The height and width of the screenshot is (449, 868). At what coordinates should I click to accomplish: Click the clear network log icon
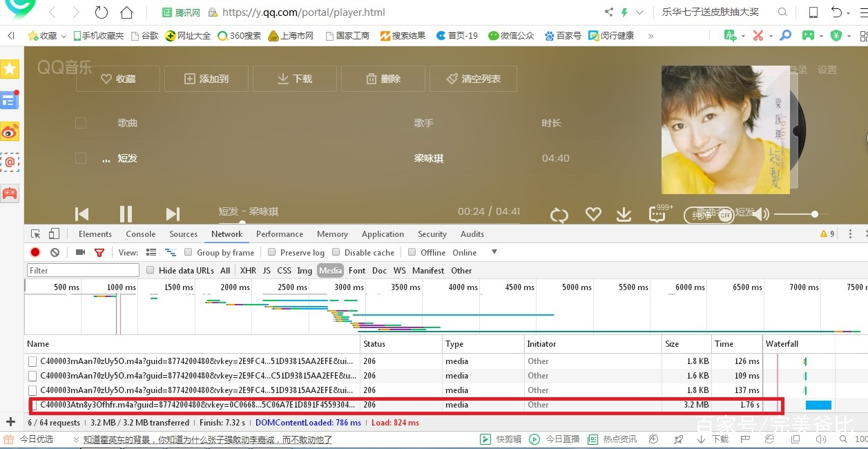click(x=55, y=252)
